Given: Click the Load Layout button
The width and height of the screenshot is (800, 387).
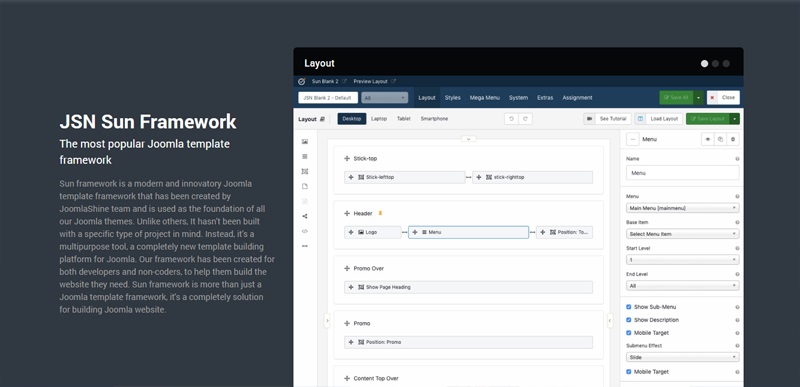Looking at the screenshot, I should tap(659, 119).
